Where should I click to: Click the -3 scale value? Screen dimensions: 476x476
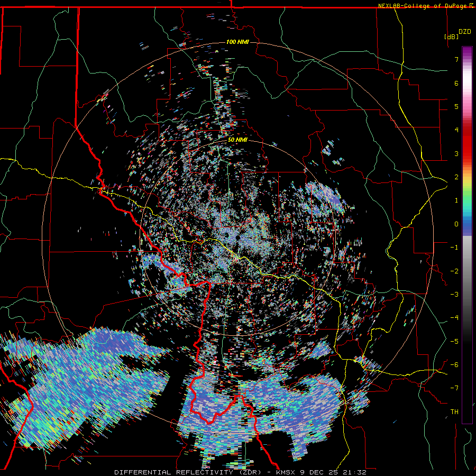coord(454,295)
